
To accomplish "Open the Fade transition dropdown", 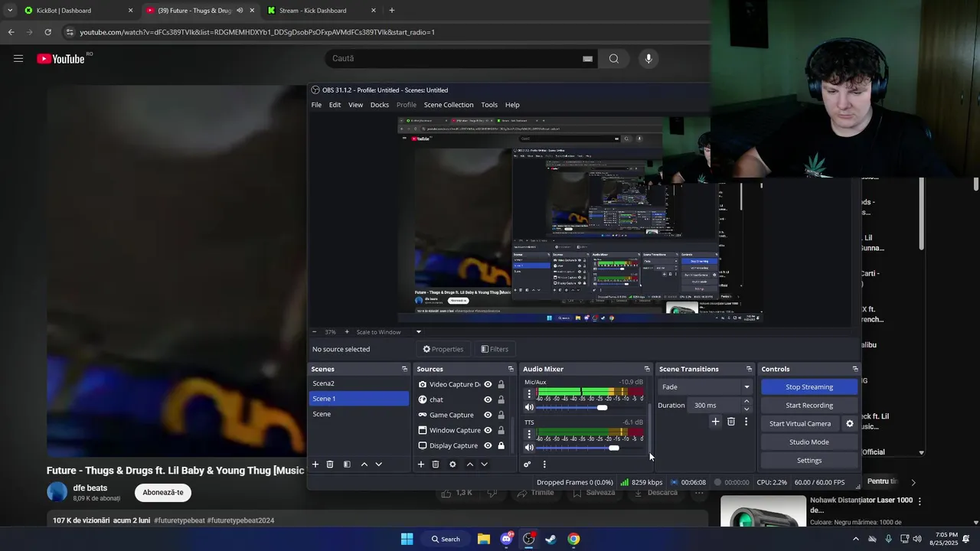I will (x=704, y=386).
